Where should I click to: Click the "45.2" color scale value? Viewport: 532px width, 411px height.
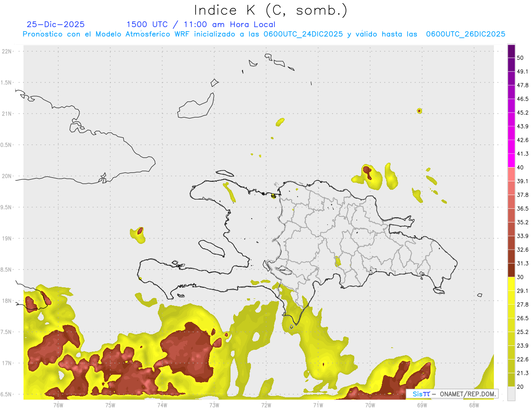523,113
